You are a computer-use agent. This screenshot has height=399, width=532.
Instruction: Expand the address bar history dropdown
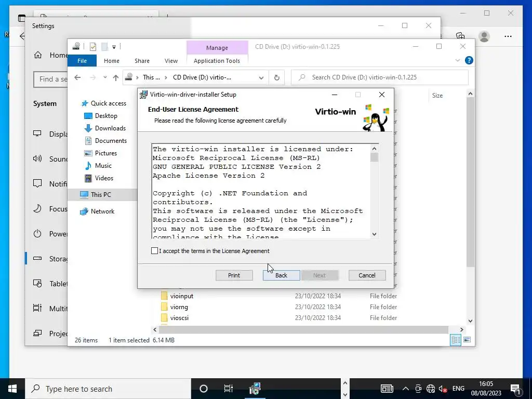(261, 78)
